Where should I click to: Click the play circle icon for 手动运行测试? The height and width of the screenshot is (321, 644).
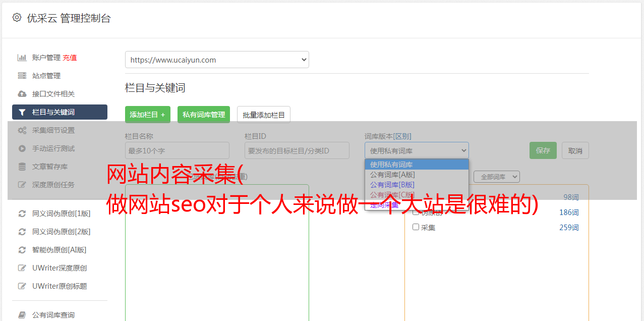(x=22, y=148)
